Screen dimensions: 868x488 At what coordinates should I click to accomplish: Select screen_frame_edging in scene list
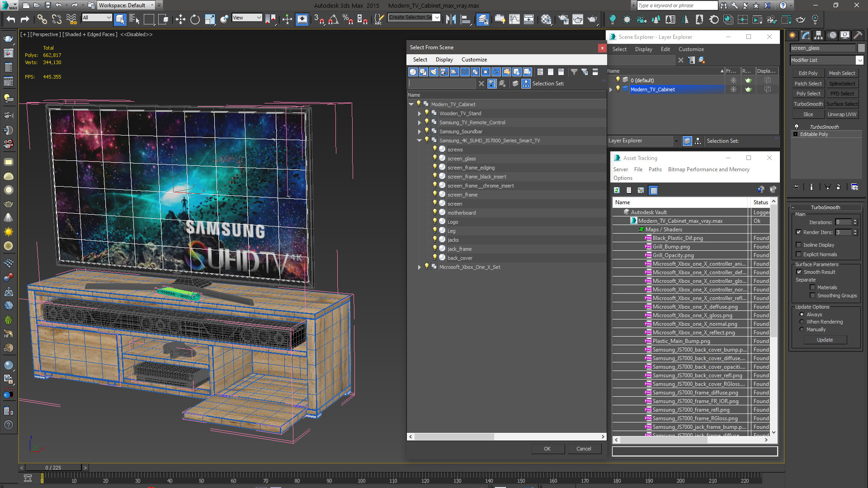click(x=471, y=168)
